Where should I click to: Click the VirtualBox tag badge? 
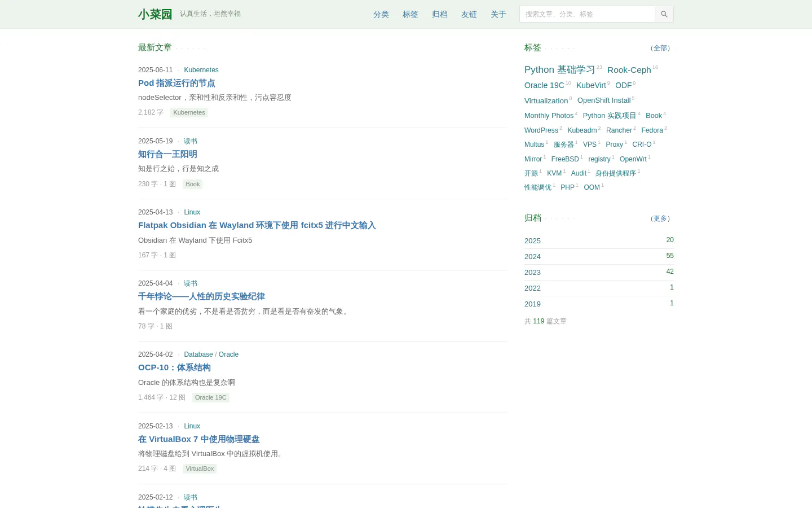[200, 468]
